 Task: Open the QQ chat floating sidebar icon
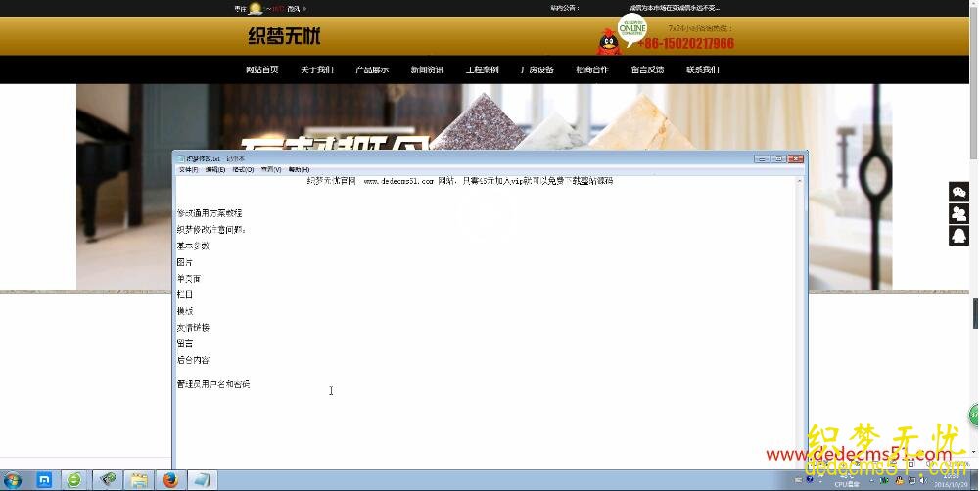(x=958, y=236)
